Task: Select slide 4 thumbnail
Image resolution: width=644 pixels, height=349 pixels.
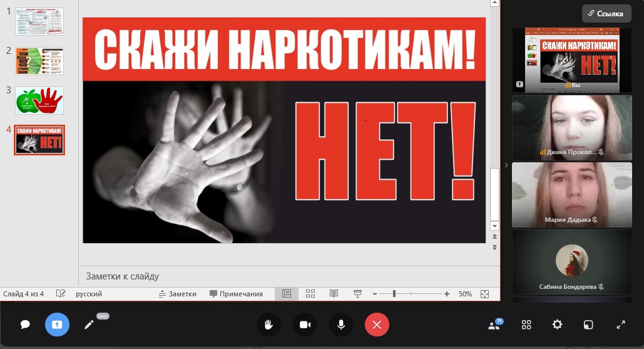Action: 39,140
